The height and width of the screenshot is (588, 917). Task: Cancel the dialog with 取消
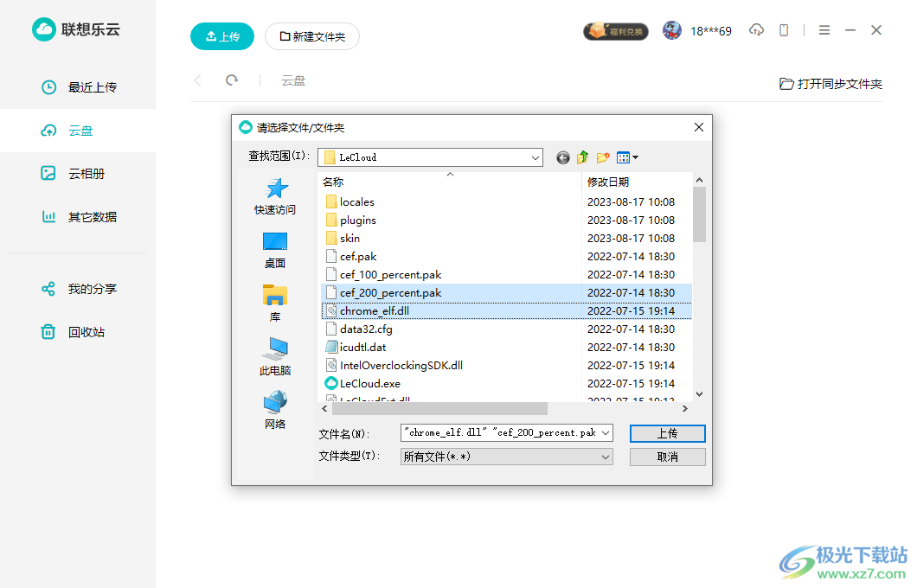point(667,457)
